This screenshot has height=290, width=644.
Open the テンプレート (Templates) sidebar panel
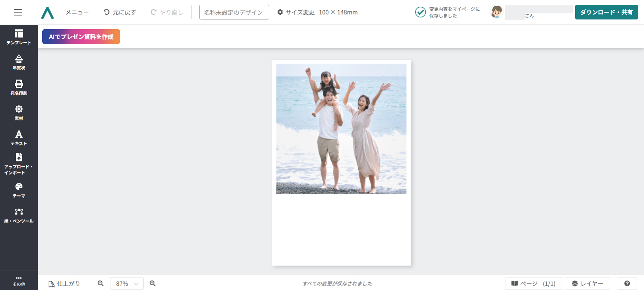pos(19,37)
